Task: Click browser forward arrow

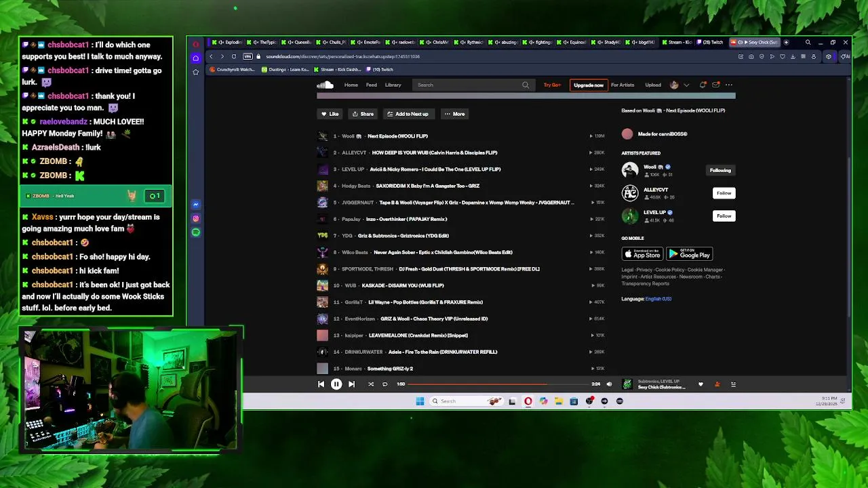Action: [222, 56]
